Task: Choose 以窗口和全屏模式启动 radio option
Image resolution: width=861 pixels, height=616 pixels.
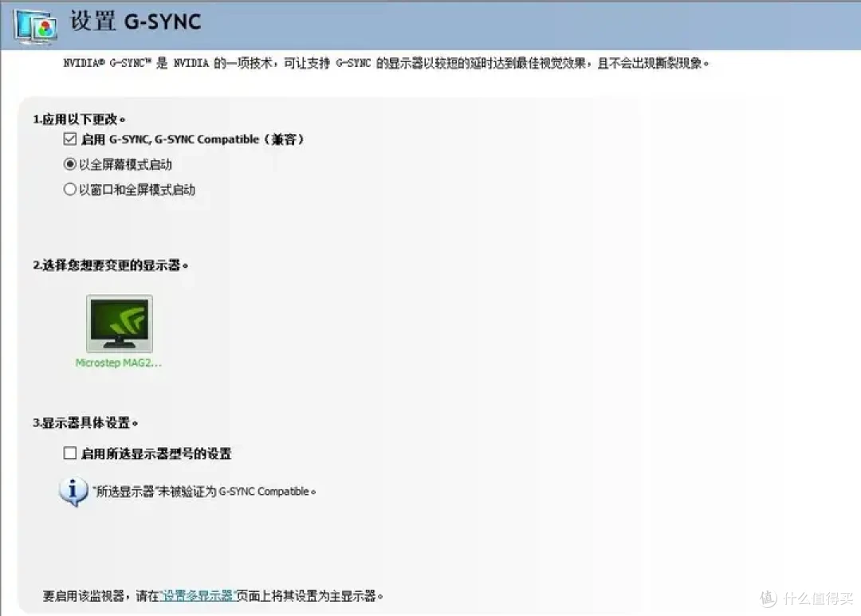Action: click(69, 190)
